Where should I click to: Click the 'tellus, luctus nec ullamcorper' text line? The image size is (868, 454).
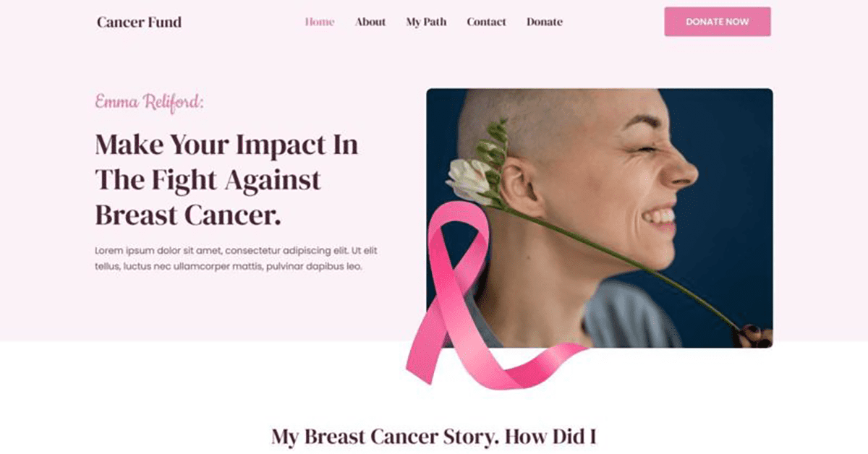point(228,267)
